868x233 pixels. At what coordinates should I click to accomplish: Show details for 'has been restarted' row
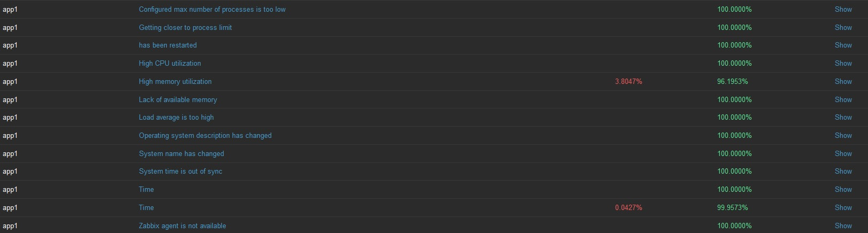(x=843, y=45)
